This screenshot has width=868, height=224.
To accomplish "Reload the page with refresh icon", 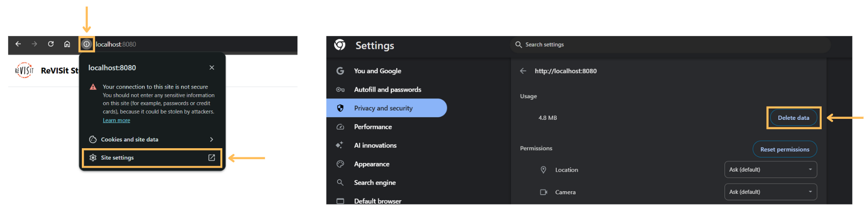I will pyautogui.click(x=51, y=44).
